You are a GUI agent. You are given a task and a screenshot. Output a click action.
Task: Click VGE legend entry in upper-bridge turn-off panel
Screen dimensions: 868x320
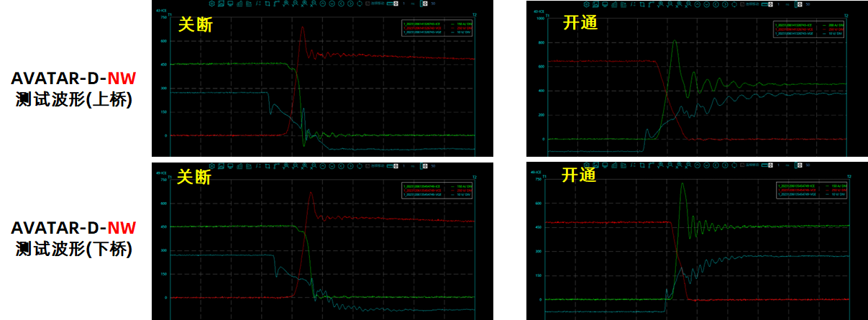point(422,32)
